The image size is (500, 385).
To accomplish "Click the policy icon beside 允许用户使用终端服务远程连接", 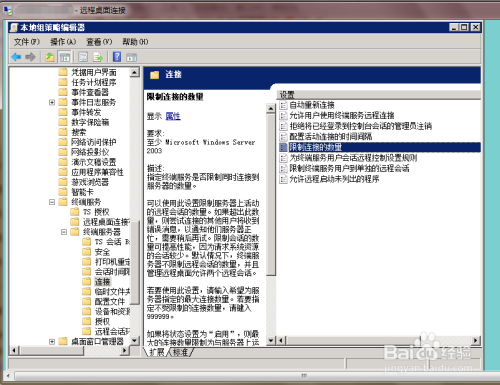I will (283, 116).
